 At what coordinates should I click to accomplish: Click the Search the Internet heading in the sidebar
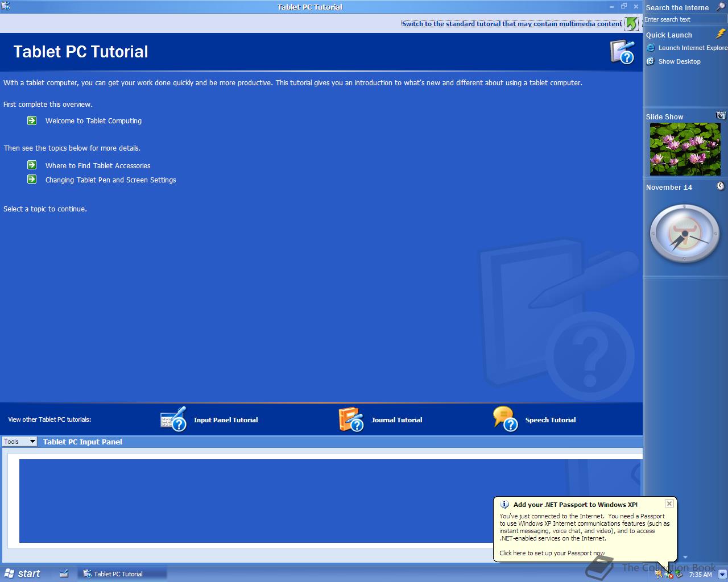(x=677, y=7)
